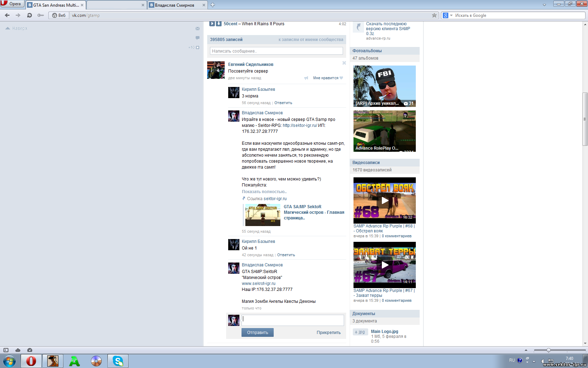588x368 pixels.
Task: Expand comment with Показать полностью
Action: [x=264, y=192]
